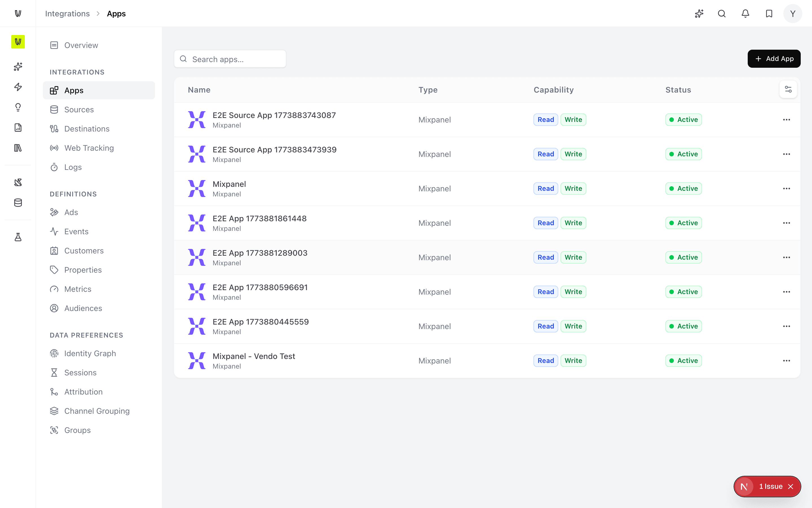Open Destinations in sidebar
The image size is (812, 508).
point(99,129)
